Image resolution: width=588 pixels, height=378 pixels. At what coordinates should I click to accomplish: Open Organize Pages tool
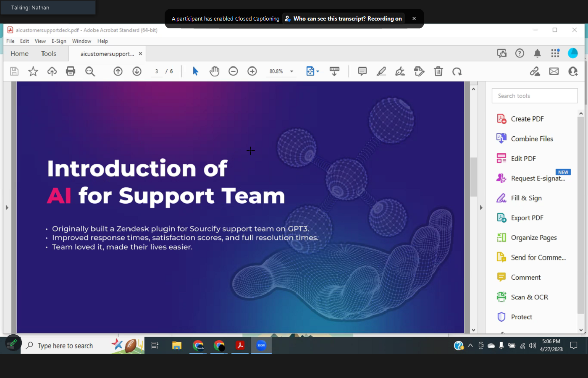pos(533,238)
